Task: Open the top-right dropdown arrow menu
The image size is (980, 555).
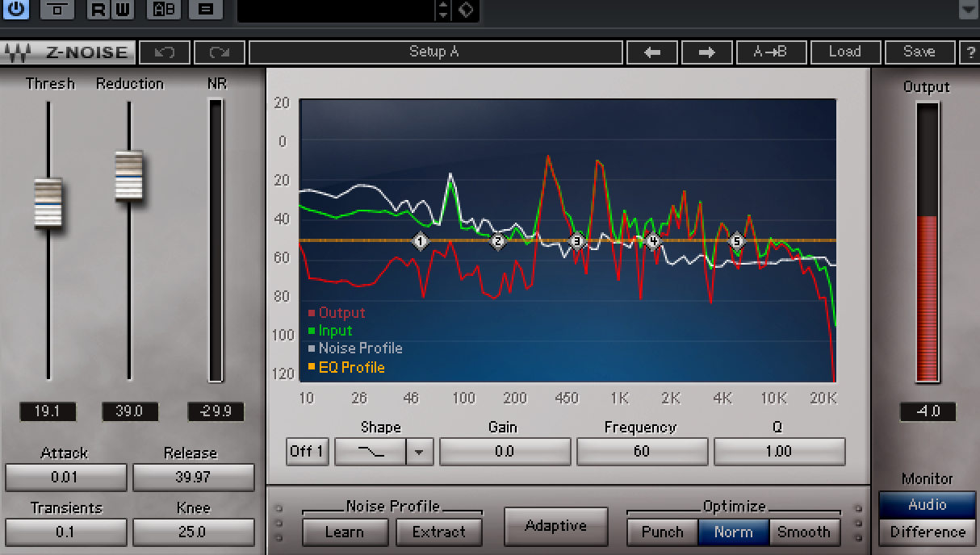Action: (x=968, y=10)
